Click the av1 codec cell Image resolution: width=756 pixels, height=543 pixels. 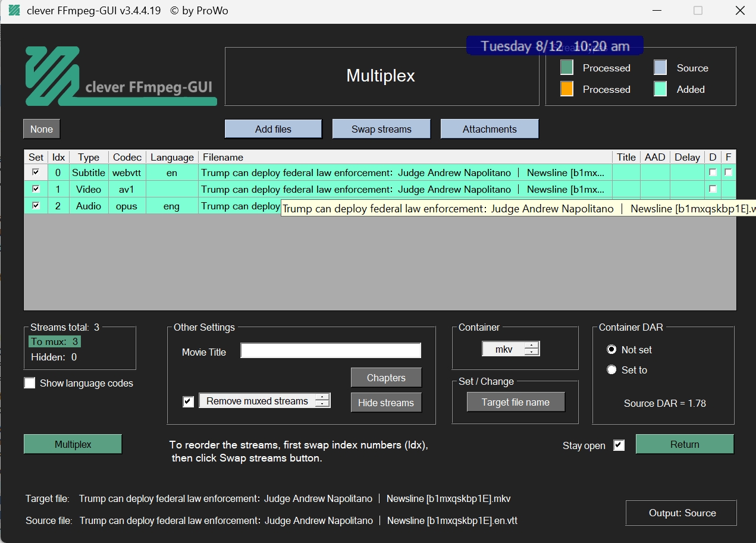point(127,189)
